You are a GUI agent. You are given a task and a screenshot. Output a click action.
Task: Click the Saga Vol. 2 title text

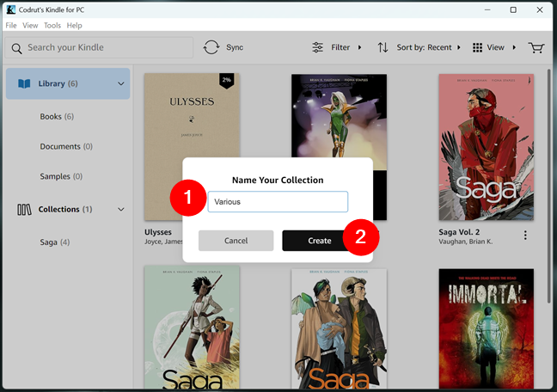pos(459,232)
